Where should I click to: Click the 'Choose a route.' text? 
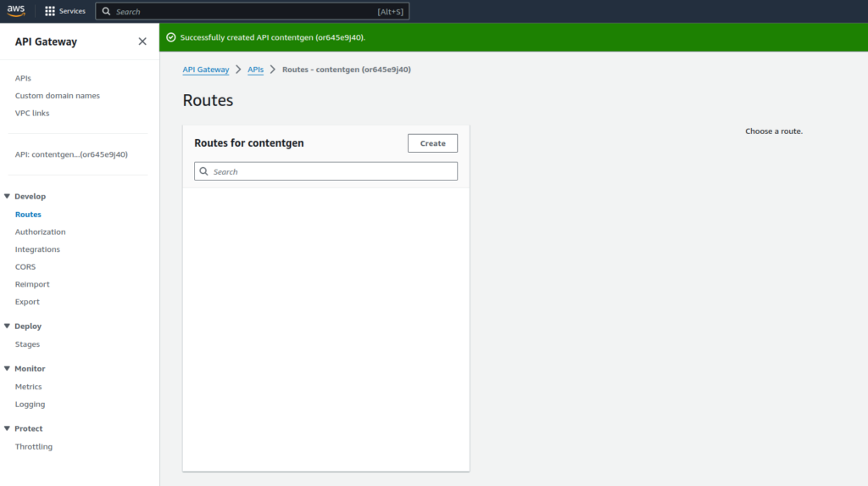click(x=774, y=131)
